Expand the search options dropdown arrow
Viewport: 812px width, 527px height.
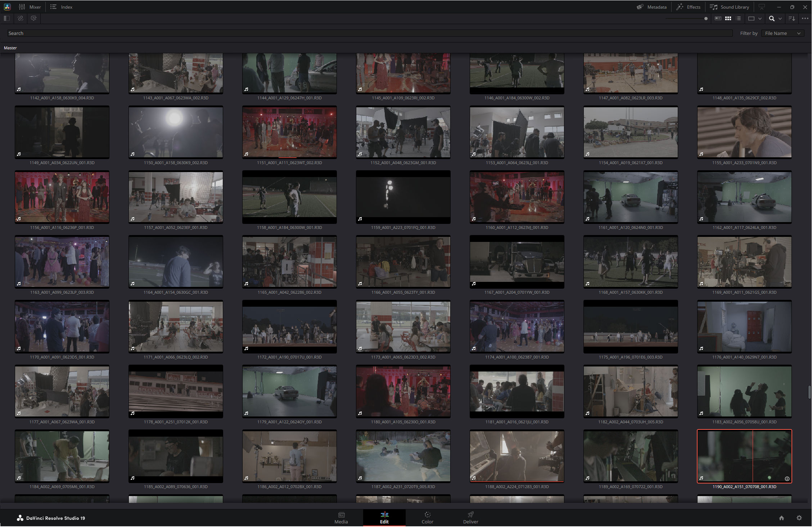(780, 19)
